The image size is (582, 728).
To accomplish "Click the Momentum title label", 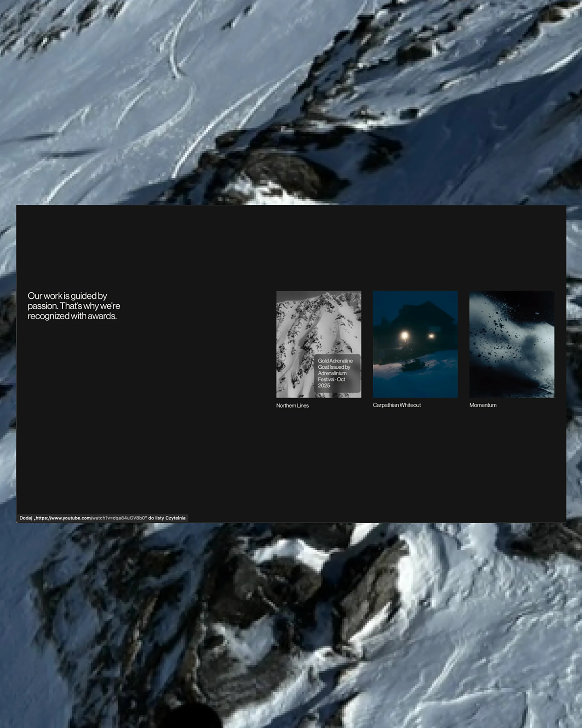I will coord(483,405).
